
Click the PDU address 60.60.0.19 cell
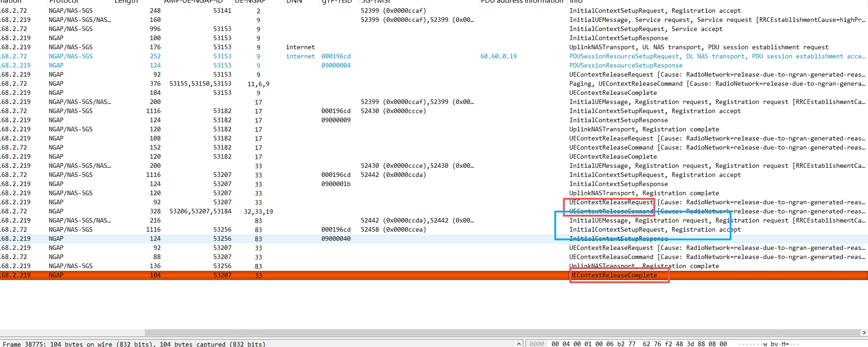click(498, 57)
